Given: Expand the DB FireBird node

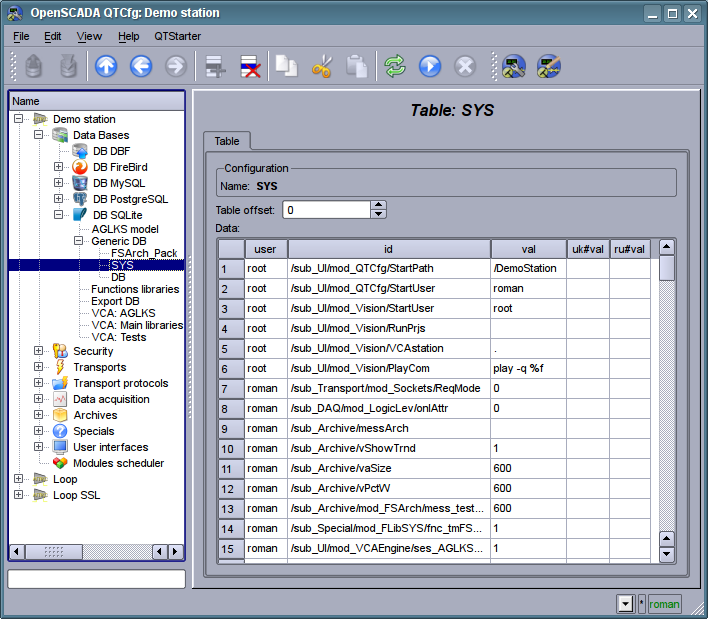Looking at the screenshot, I should pos(58,167).
